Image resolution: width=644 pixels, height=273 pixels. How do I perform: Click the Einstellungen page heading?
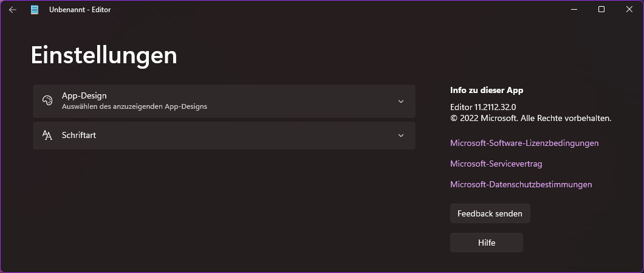click(x=104, y=55)
